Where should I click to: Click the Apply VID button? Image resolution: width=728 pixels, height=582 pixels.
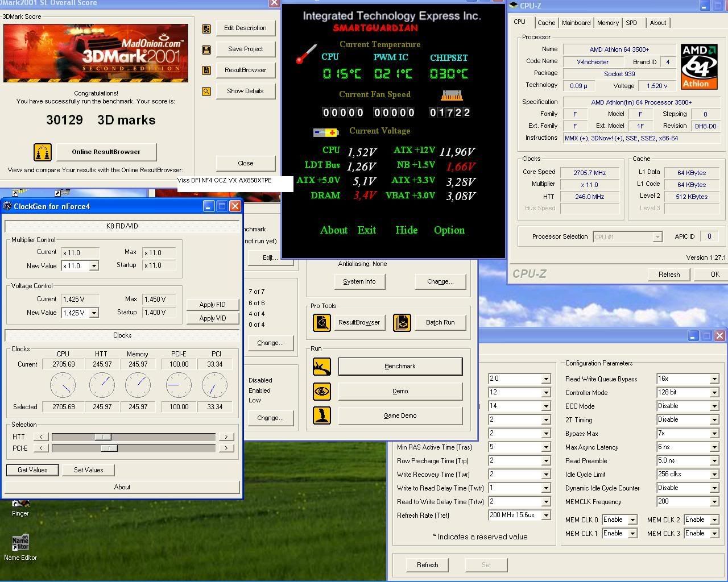click(212, 318)
